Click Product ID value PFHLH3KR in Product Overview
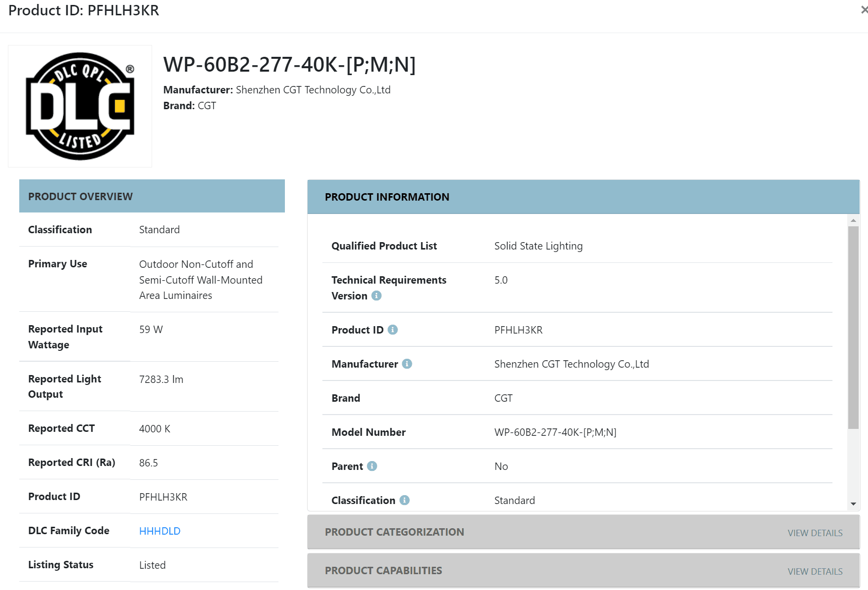868x590 pixels. tap(163, 497)
